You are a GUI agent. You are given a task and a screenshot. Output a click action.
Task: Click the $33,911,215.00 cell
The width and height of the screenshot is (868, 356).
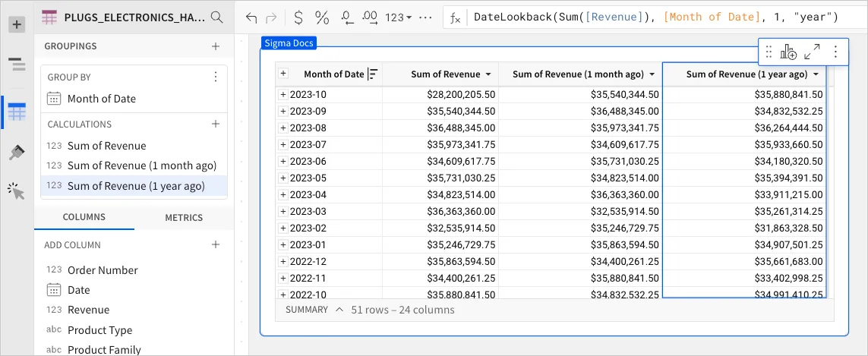[x=744, y=194]
